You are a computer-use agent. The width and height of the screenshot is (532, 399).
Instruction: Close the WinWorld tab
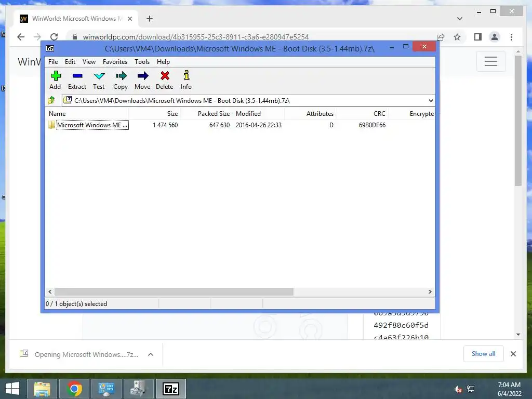[x=129, y=19]
